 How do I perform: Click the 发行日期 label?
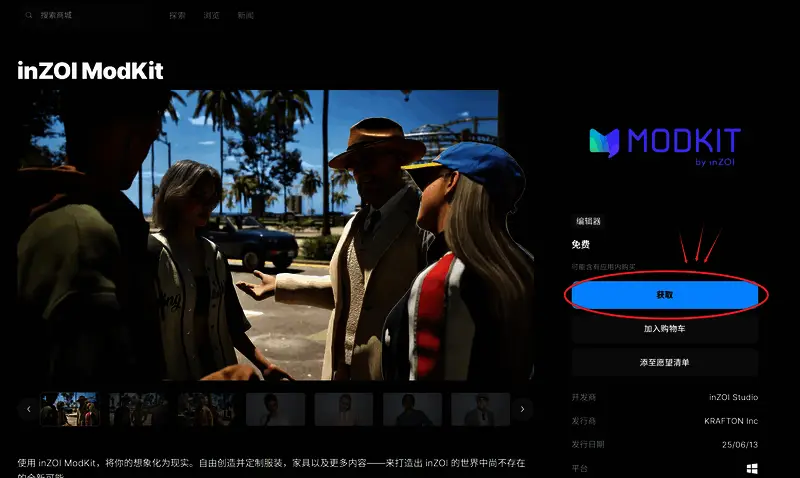588,445
